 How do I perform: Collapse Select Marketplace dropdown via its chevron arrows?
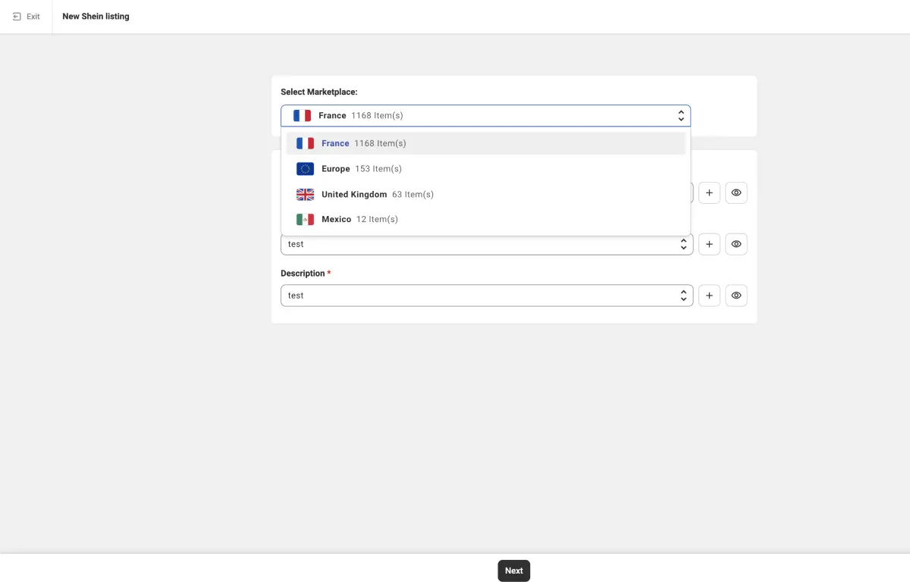click(x=680, y=116)
